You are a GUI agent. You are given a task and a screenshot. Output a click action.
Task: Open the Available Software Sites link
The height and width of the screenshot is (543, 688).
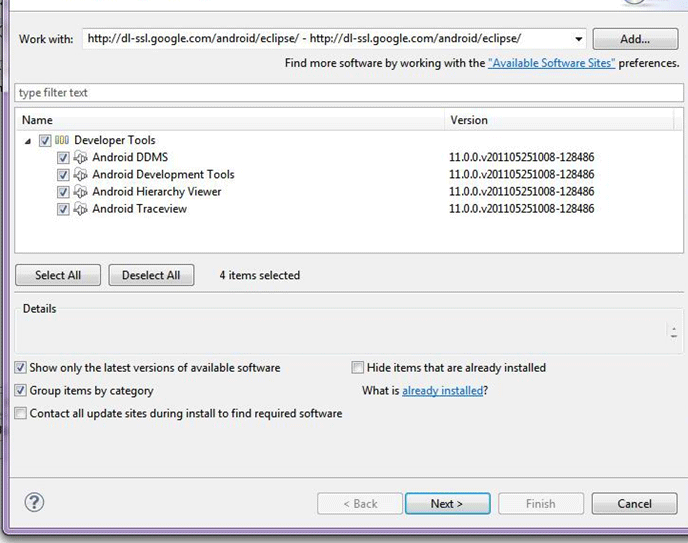552,63
